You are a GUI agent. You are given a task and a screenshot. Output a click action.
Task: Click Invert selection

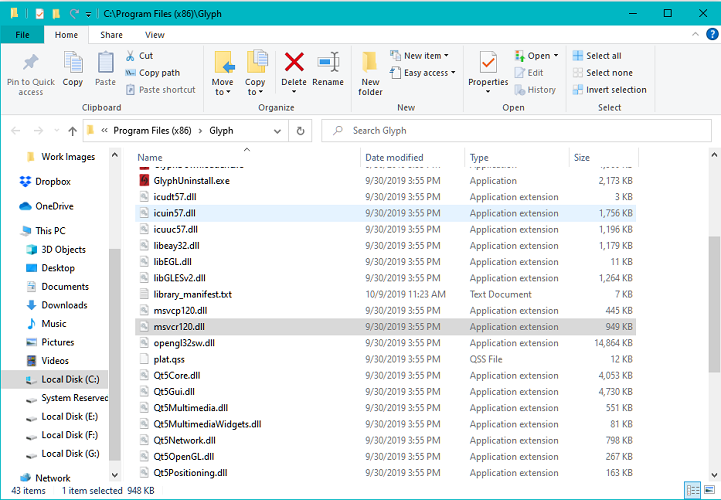tap(609, 90)
